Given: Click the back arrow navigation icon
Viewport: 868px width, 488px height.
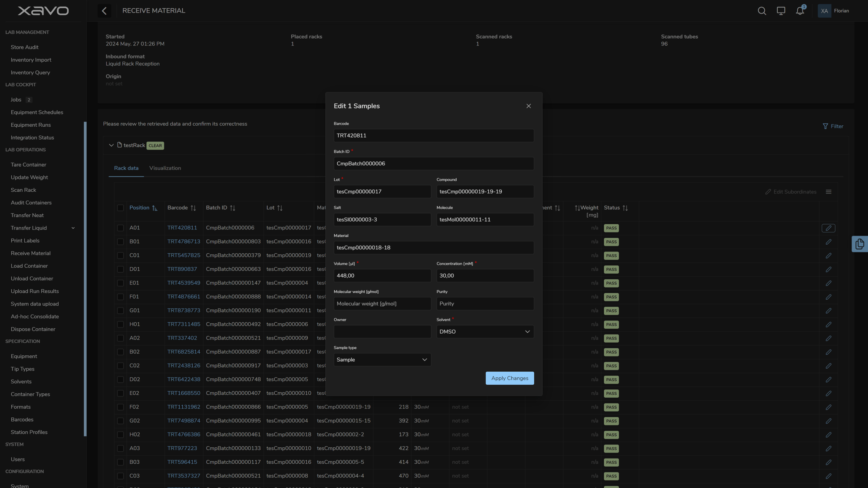Looking at the screenshot, I should [x=104, y=11].
